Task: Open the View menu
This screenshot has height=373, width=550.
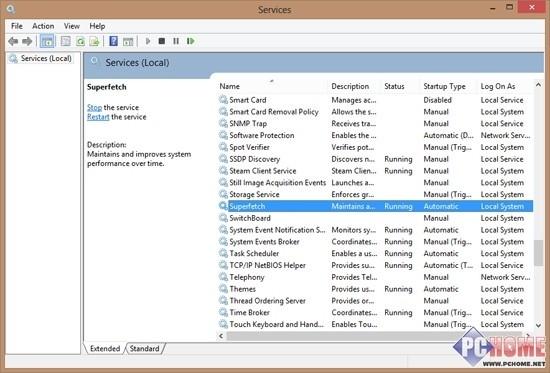Action: point(72,26)
